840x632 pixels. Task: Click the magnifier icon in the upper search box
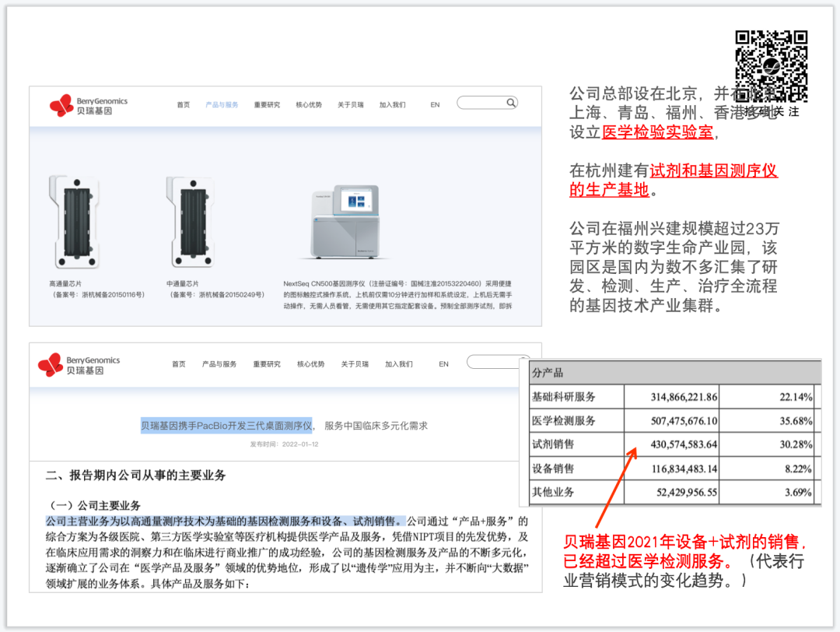[510, 103]
